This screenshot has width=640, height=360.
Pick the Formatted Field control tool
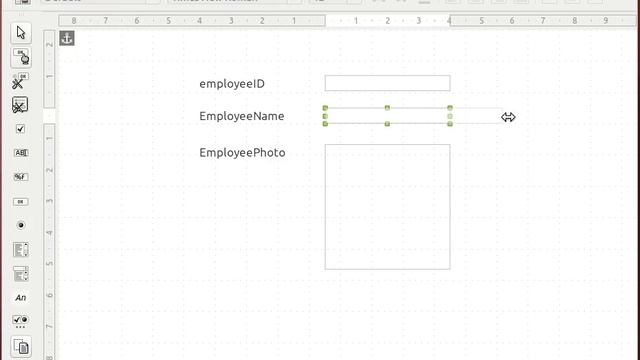[x=21, y=177]
